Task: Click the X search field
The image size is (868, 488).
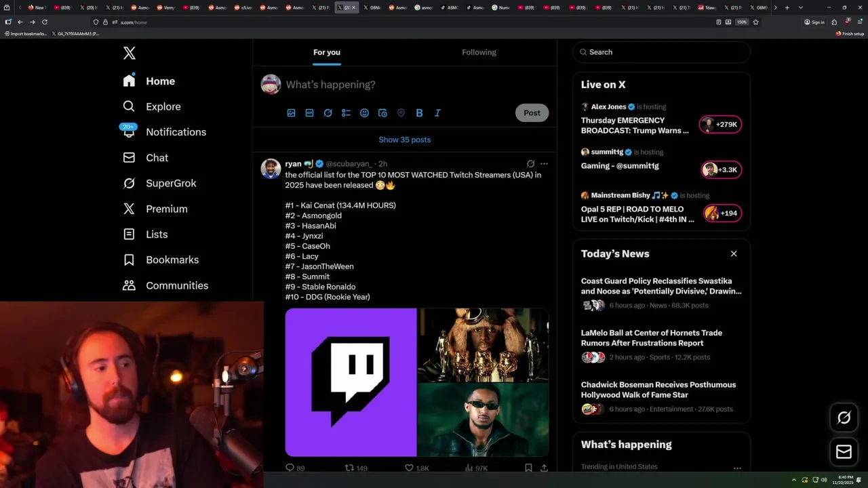Action: pyautogui.click(x=661, y=52)
